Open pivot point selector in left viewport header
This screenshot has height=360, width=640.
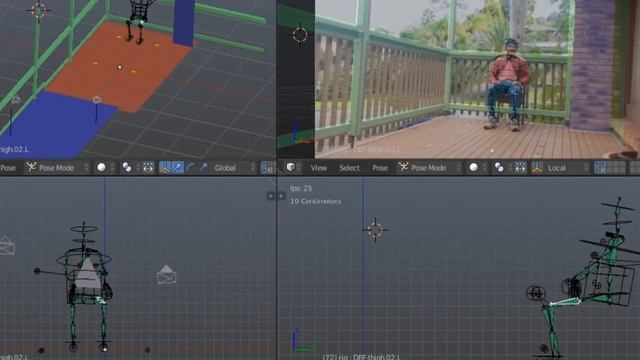pos(127,168)
